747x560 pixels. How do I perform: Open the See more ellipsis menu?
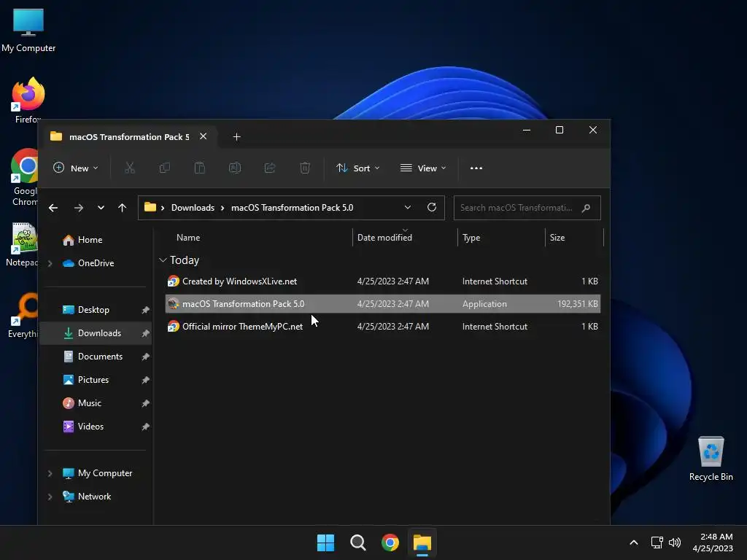coord(476,168)
